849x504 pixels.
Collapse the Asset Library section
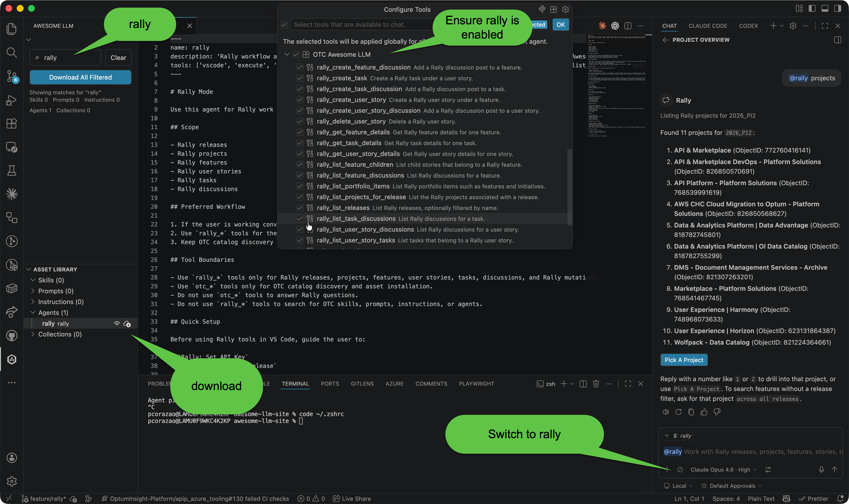[x=29, y=269]
